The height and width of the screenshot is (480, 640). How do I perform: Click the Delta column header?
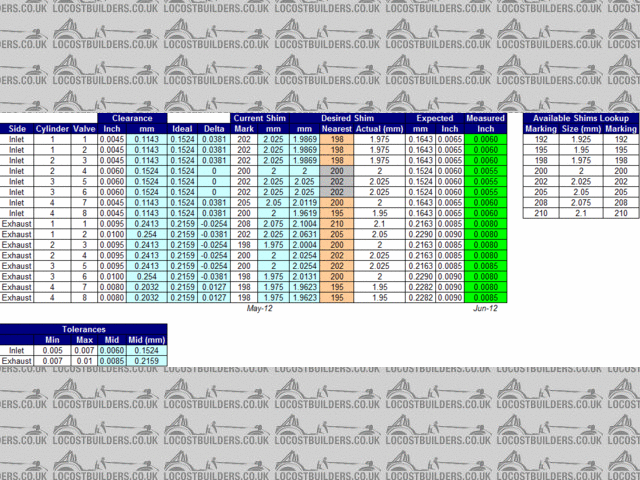point(215,129)
